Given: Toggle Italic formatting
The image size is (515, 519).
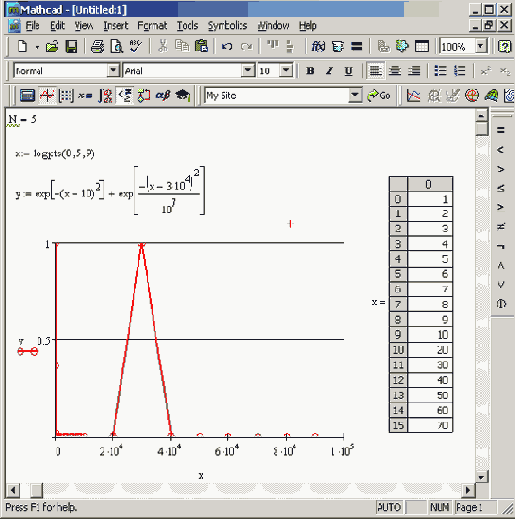Looking at the screenshot, I should 329,71.
